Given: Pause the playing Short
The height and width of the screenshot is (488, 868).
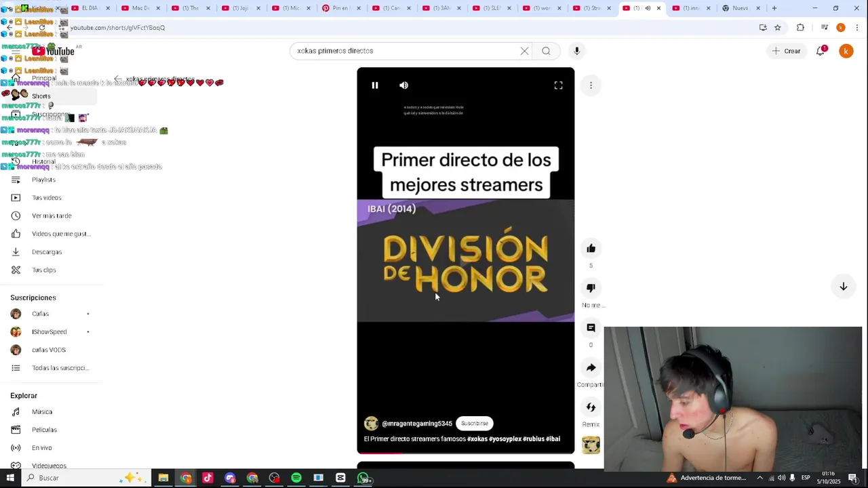Looking at the screenshot, I should click(x=375, y=85).
